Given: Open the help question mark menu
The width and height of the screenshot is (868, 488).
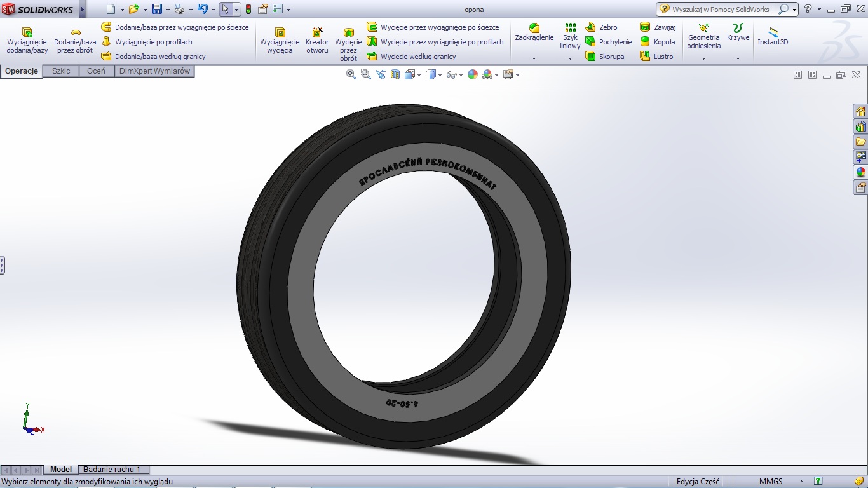Looking at the screenshot, I should [808, 9].
